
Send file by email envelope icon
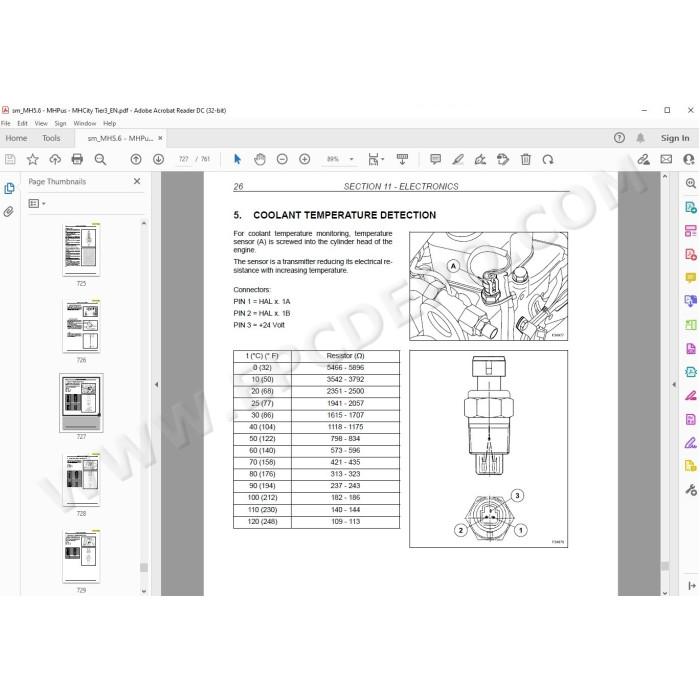666,159
